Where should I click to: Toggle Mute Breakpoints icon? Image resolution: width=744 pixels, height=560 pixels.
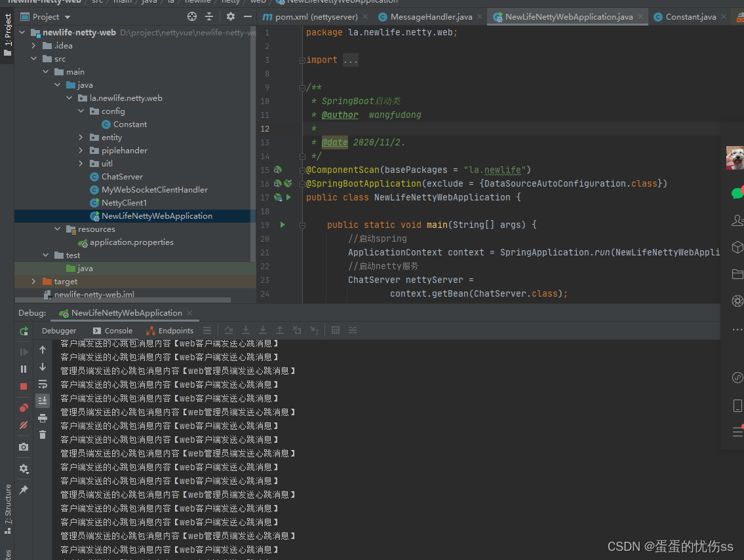24,425
